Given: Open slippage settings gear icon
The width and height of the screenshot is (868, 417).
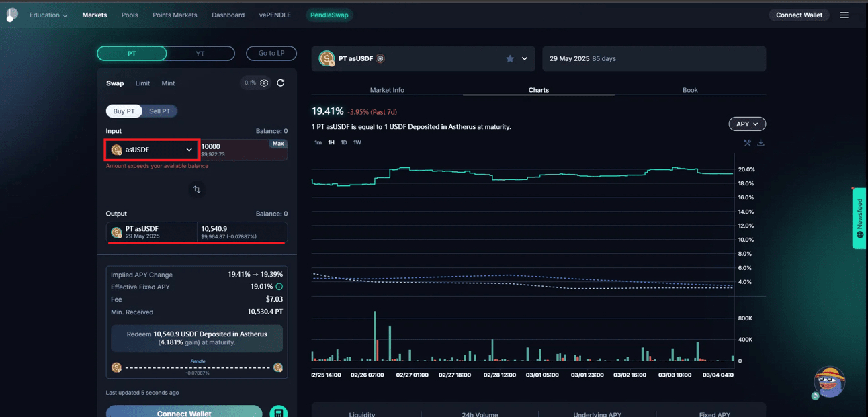Looking at the screenshot, I should click(x=264, y=83).
